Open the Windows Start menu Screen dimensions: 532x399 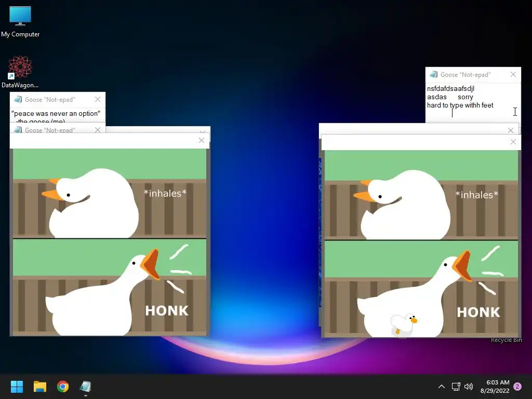pyautogui.click(x=17, y=387)
